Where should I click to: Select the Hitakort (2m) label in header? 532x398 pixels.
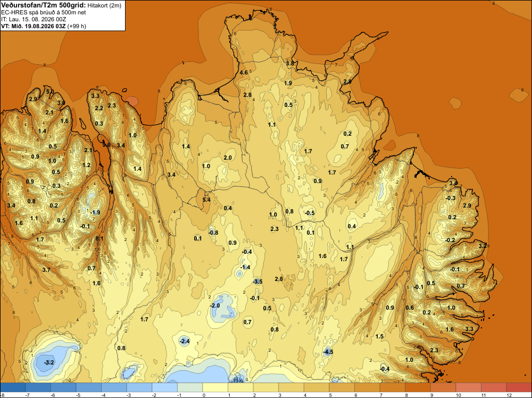(104, 5)
